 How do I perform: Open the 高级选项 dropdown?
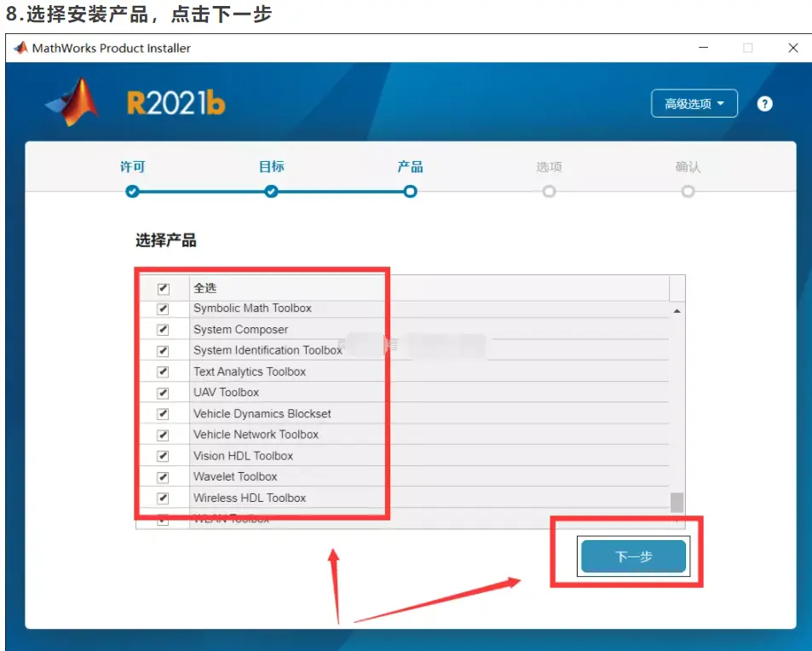(x=694, y=104)
